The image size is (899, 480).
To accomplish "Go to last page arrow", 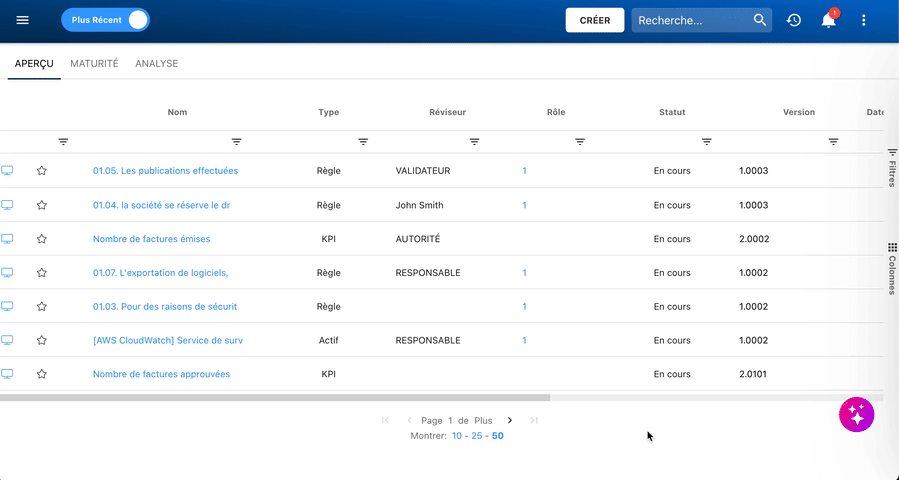I will tap(534, 420).
